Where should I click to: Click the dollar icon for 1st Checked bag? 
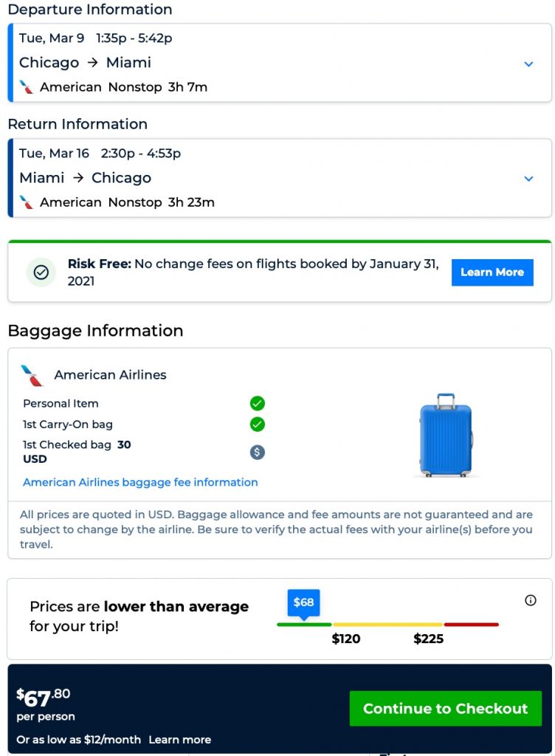(x=257, y=452)
